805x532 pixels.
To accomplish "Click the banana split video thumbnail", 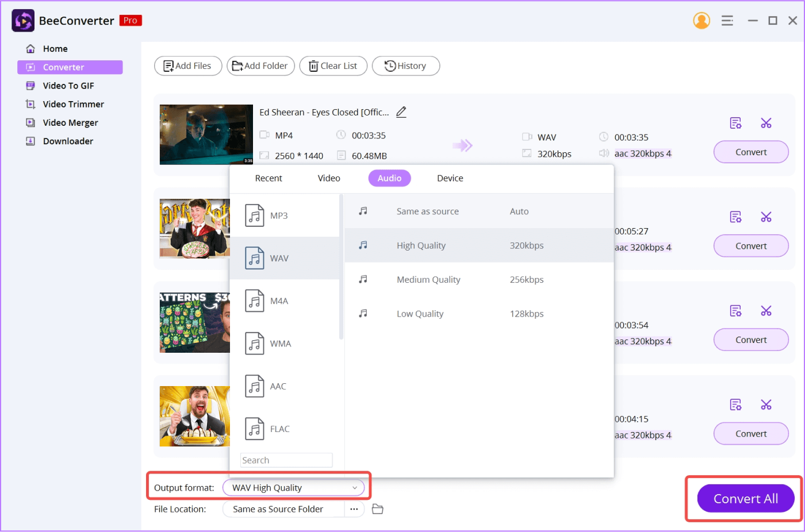I will coord(195,417).
